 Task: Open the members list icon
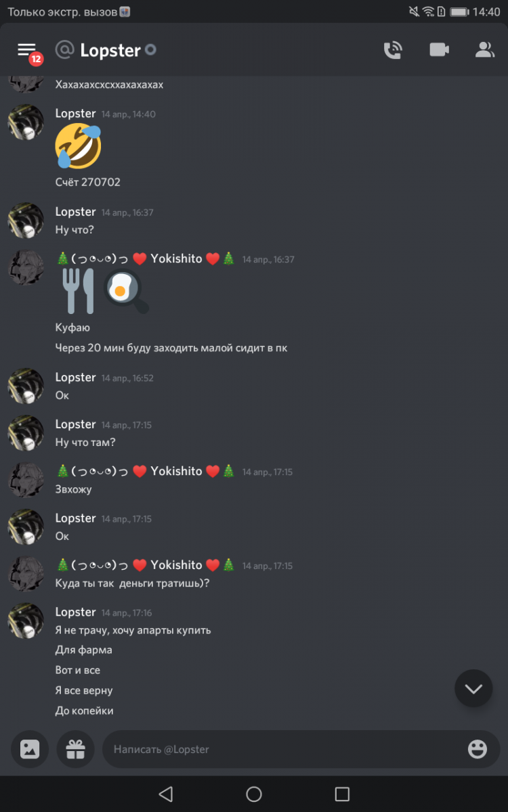(x=484, y=49)
